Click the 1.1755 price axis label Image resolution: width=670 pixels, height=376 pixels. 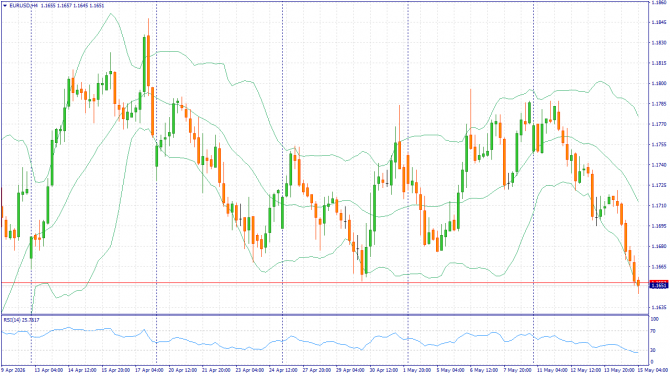coord(660,144)
